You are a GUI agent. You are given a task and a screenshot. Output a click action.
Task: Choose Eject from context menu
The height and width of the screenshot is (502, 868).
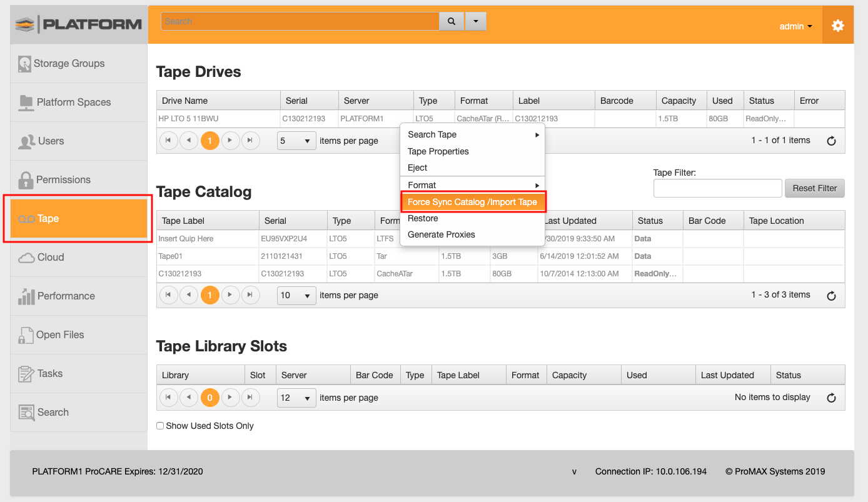tap(473, 168)
